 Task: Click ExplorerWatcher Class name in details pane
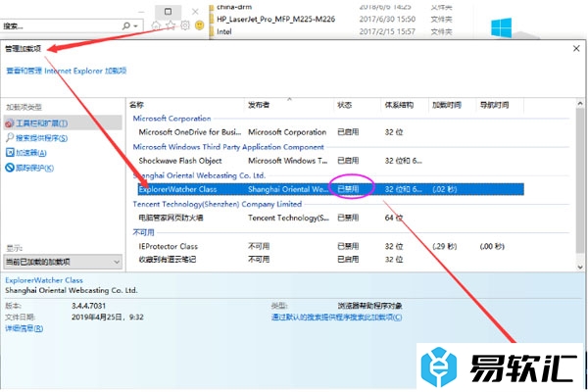coord(44,280)
